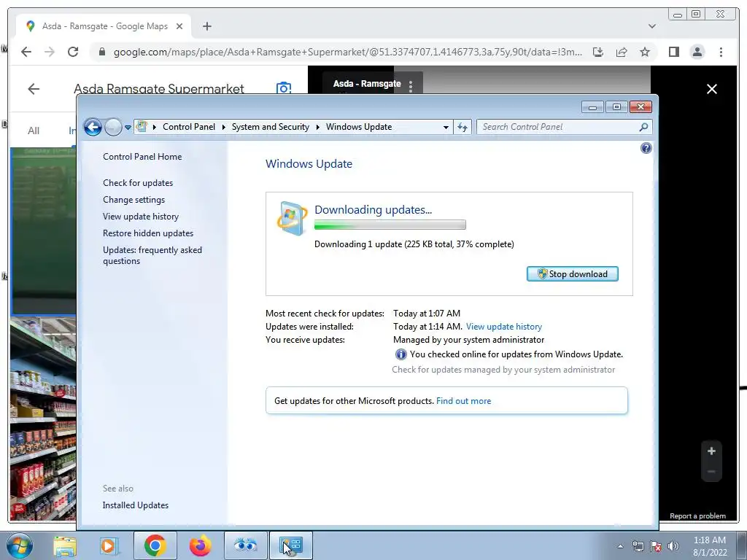The width and height of the screenshot is (747, 560).
Task: Click the Control Panel back arrow button
Action: pyautogui.click(x=93, y=127)
